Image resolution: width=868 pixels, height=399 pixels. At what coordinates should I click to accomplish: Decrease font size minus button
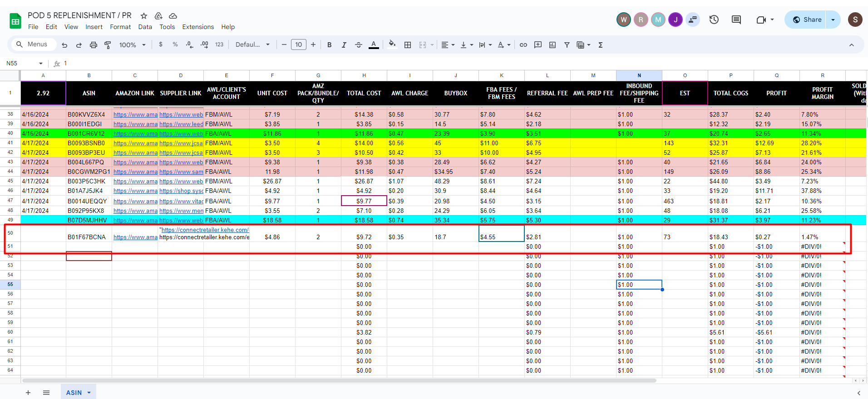pos(284,44)
